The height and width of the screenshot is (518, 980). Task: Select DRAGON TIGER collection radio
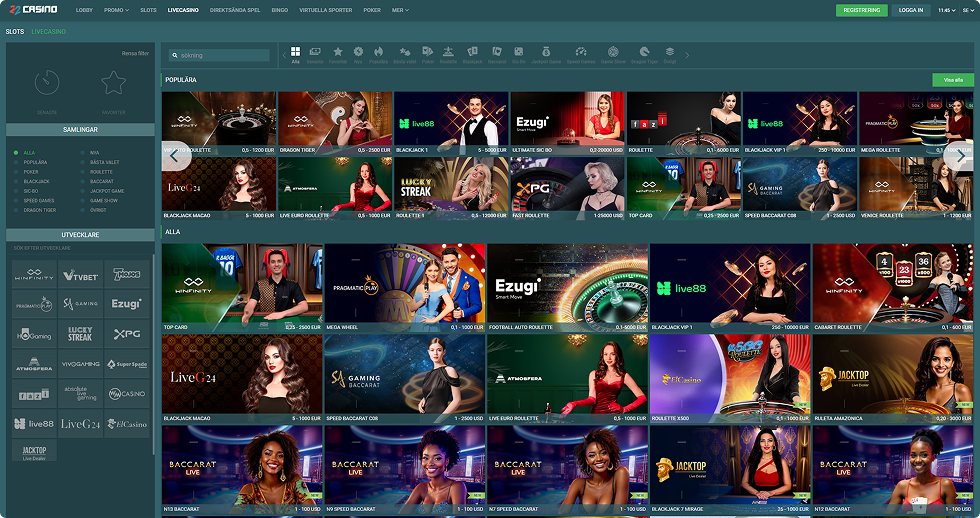(x=16, y=210)
